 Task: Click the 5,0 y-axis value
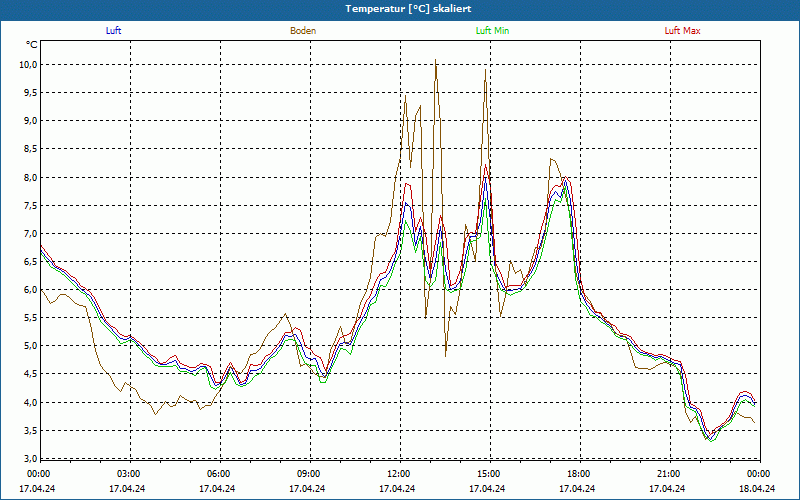(30, 345)
